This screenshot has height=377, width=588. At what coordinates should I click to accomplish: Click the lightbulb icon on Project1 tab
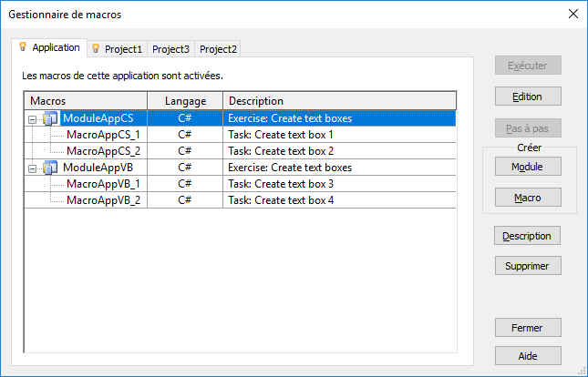(x=96, y=48)
